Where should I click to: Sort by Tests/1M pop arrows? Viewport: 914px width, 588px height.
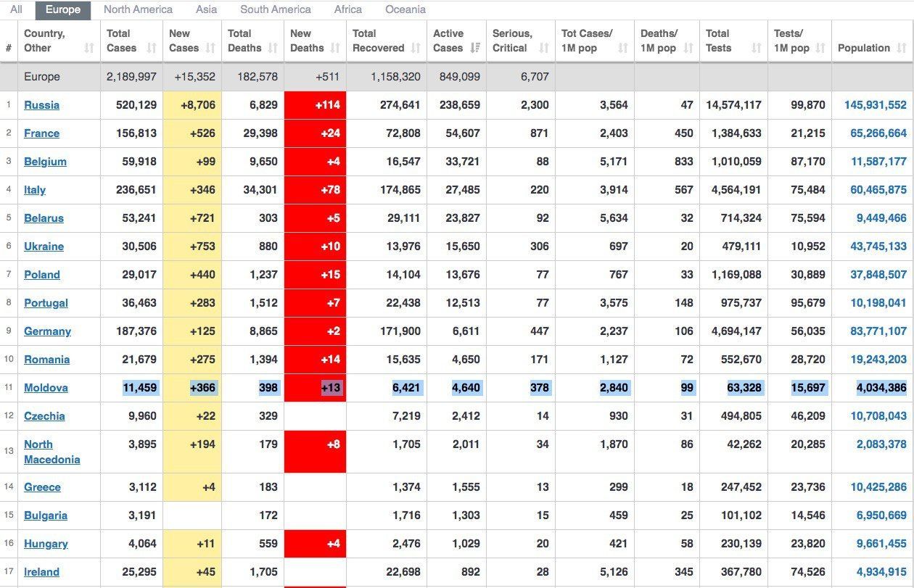820,49
